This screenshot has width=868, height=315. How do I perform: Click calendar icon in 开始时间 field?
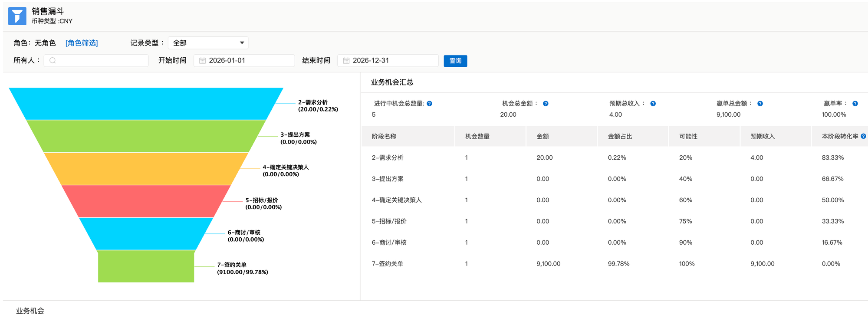point(202,61)
